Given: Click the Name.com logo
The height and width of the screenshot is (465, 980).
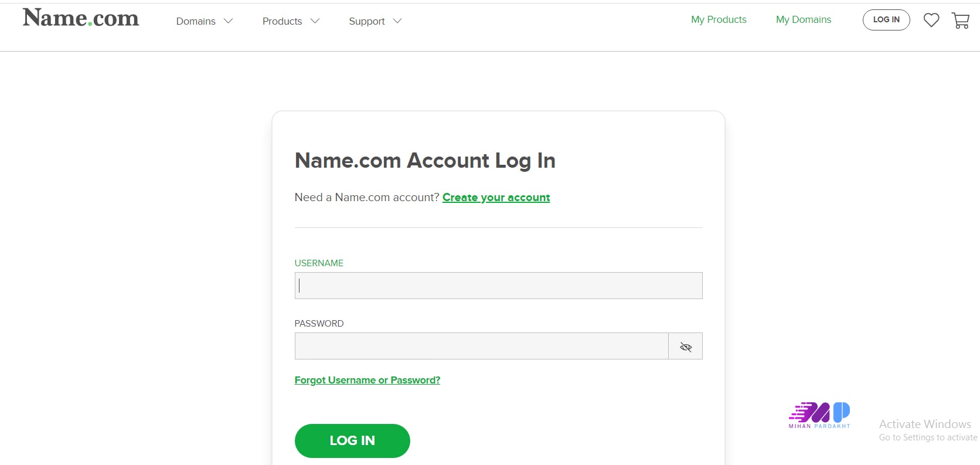Looking at the screenshot, I should point(81,18).
